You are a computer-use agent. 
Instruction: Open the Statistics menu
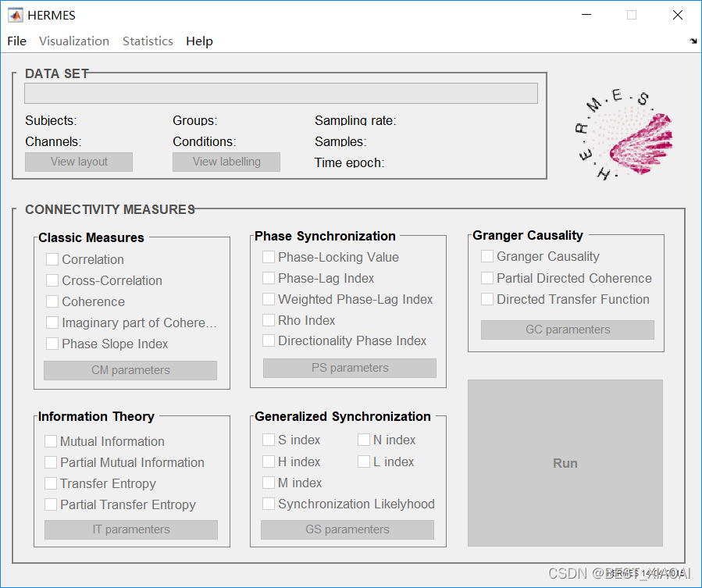point(148,41)
